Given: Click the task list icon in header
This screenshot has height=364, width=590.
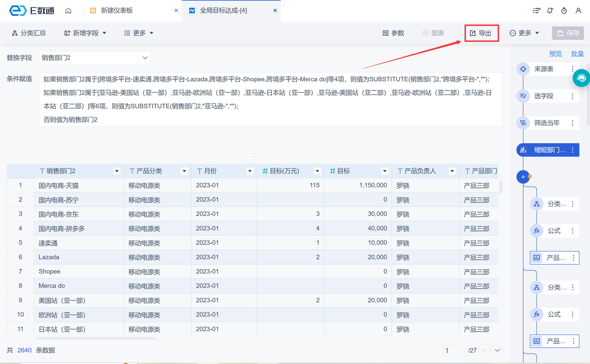Looking at the screenshot, I should 536,11.
